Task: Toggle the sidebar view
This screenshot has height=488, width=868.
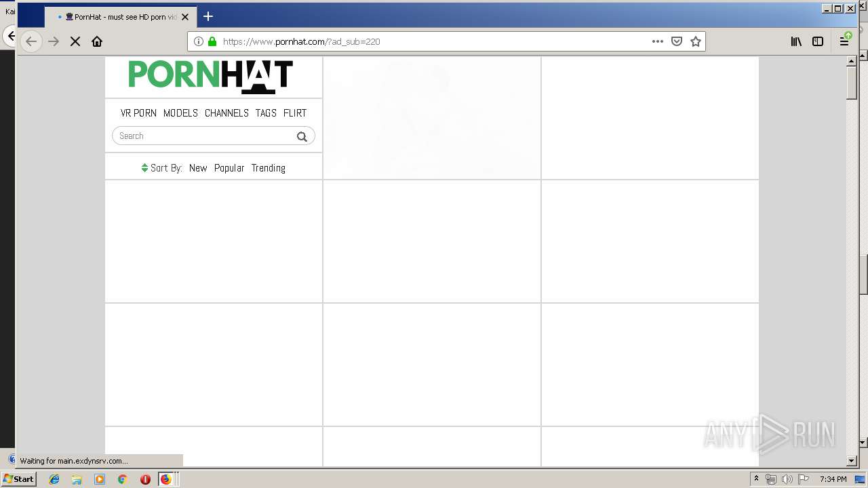Action: point(818,41)
